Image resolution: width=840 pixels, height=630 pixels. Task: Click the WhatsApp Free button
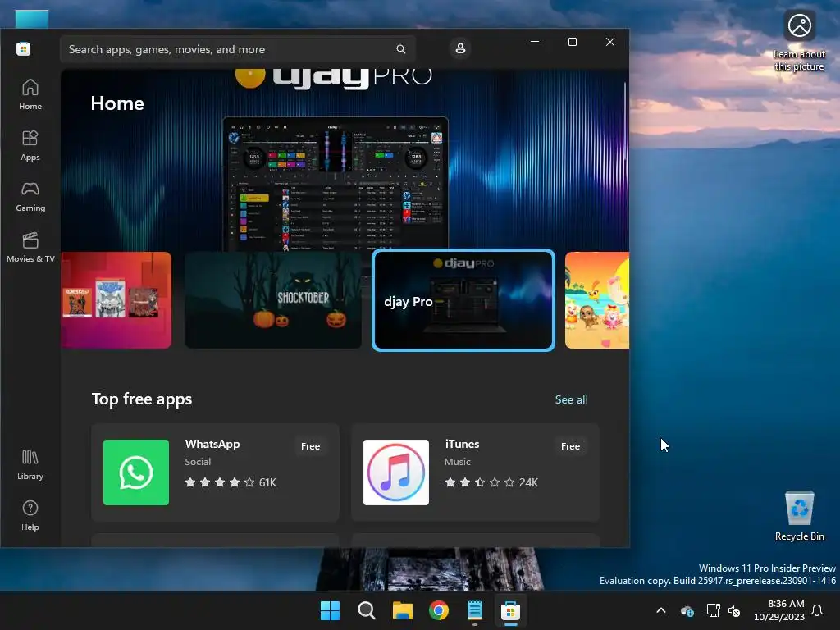click(310, 446)
